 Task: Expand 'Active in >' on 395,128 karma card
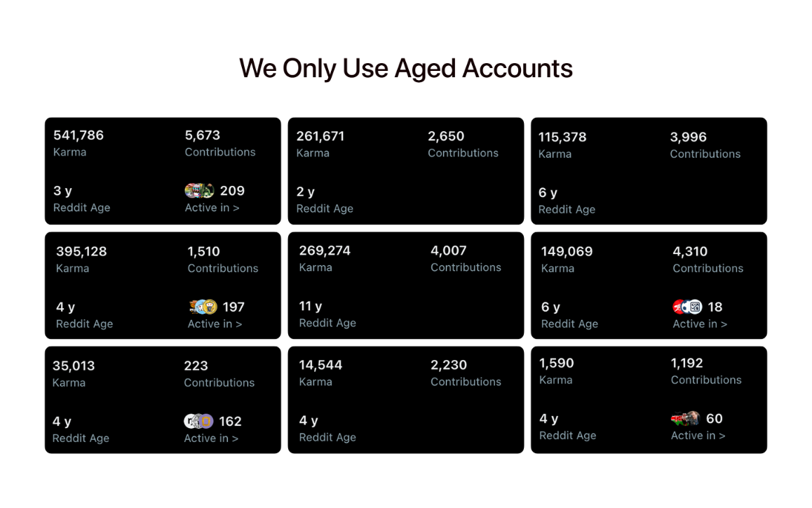[215, 324]
